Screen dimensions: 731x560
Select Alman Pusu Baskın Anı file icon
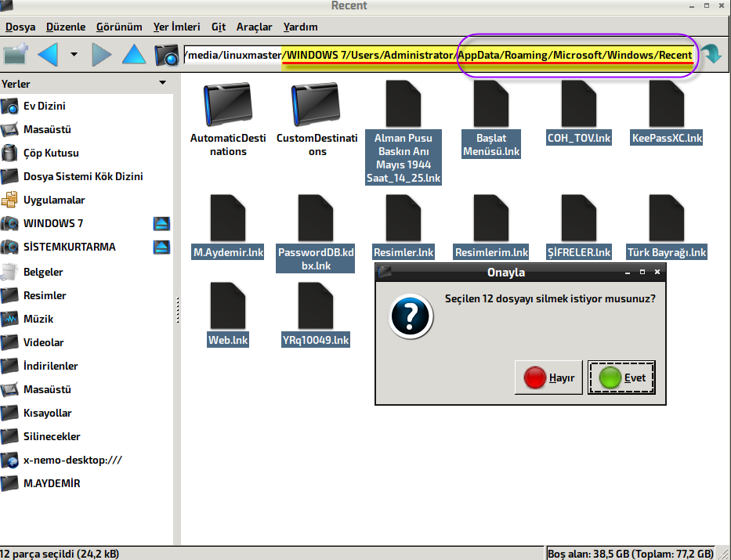point(403,104)
